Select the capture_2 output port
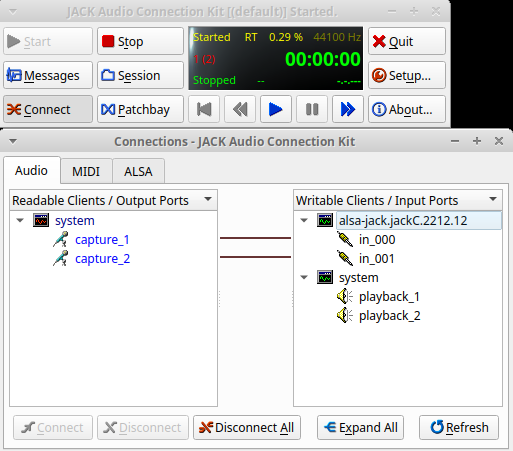 (x=102, y=259)
